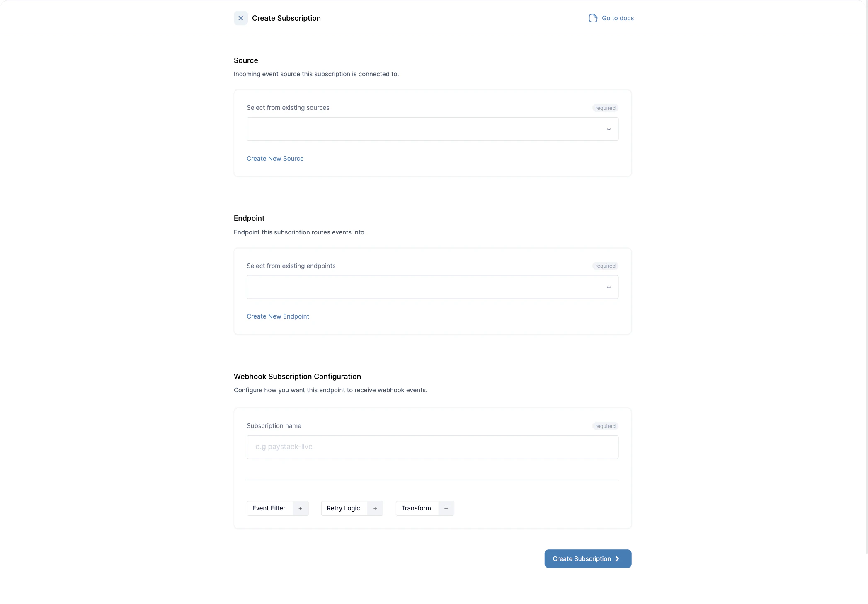Click the Subscription name input field
The height and width of the screenshot is (604, 868).
point(432,447)
